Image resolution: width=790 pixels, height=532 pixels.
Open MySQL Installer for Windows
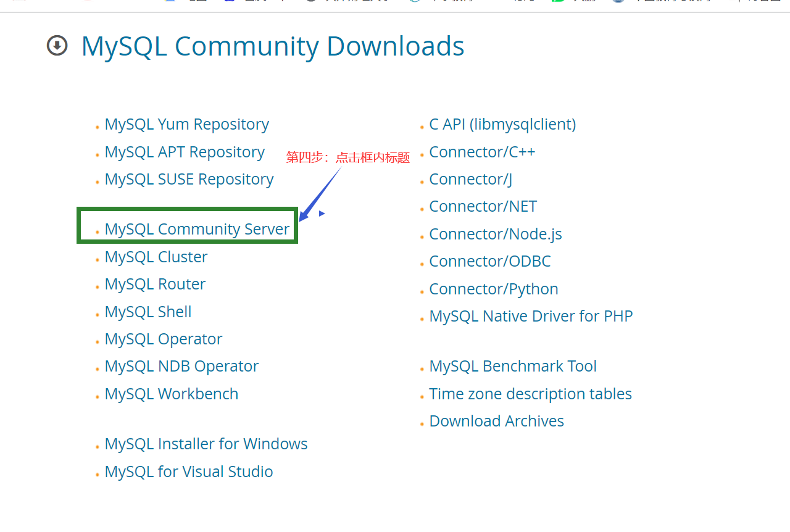click(x=206, y=444)
